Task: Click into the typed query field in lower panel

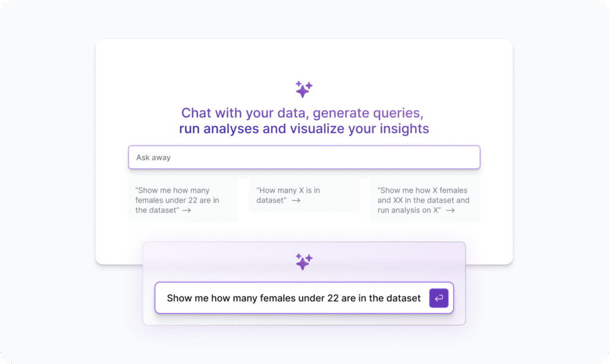Action: point(293,298)
